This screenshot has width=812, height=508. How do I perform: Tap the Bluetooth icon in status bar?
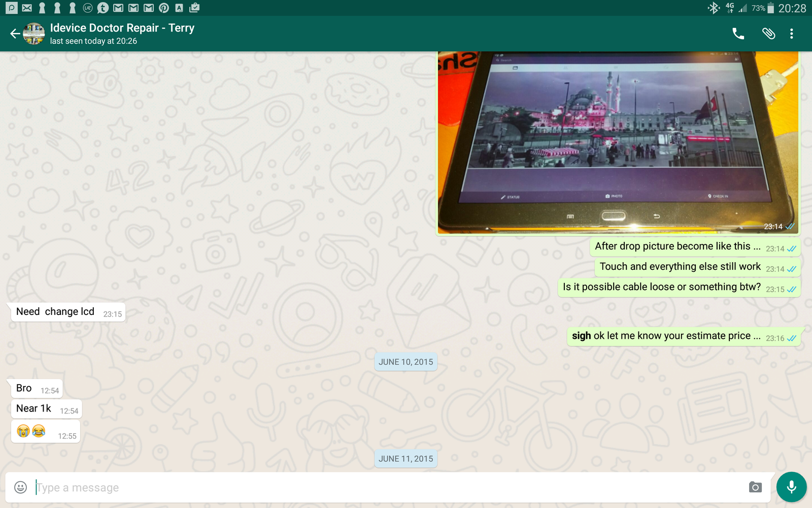point(714,8)
